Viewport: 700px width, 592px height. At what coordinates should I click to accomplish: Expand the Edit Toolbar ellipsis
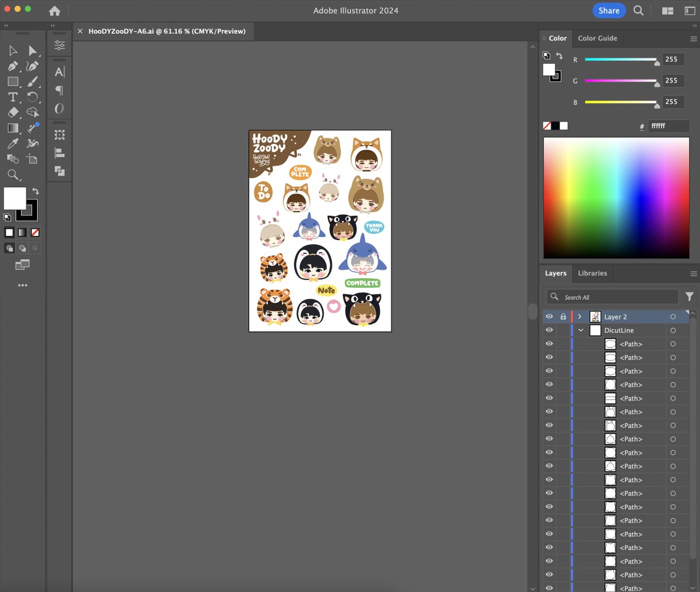pyautogui.click(x=23, y=285)
